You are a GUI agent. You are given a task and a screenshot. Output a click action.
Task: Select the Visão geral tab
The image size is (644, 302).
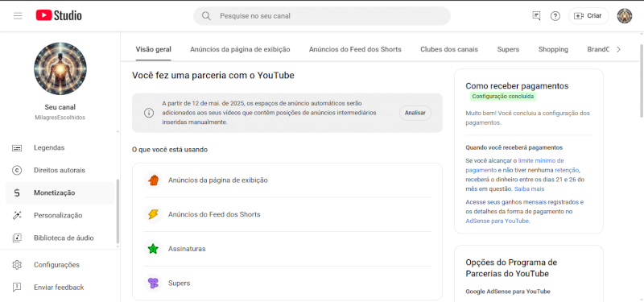[154, 49]
